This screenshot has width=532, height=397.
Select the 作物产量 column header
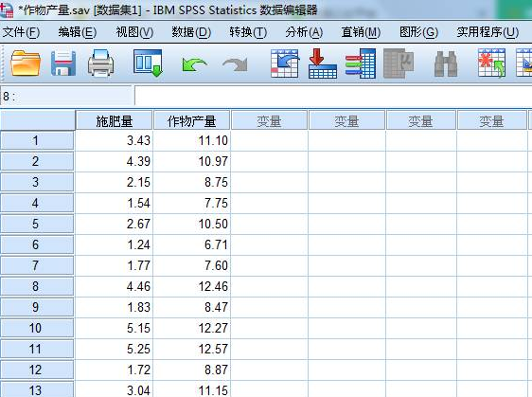[192, 120]
